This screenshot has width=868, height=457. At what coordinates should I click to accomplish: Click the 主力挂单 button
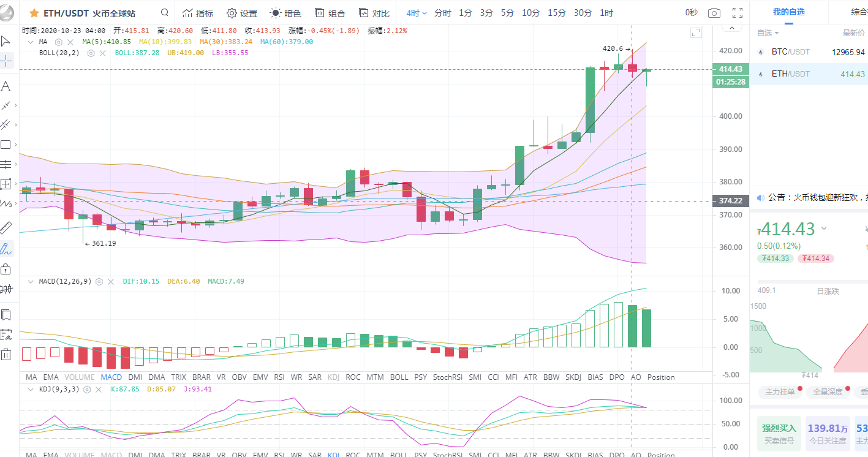click(779, 392)
